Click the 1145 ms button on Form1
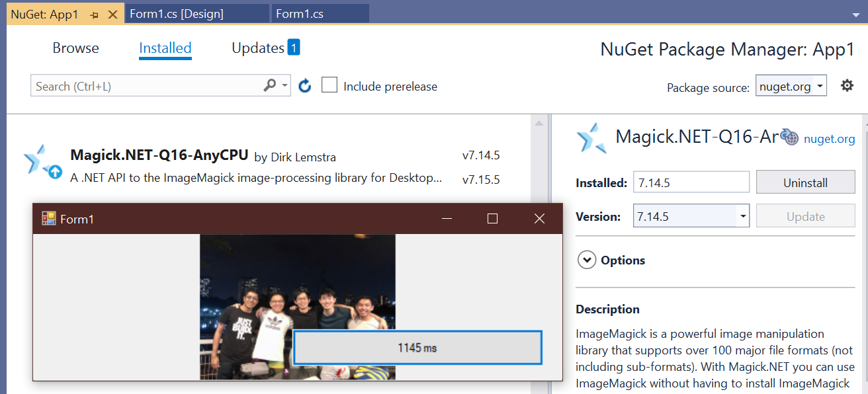The image size is (868, 394). tap(417, 347)
